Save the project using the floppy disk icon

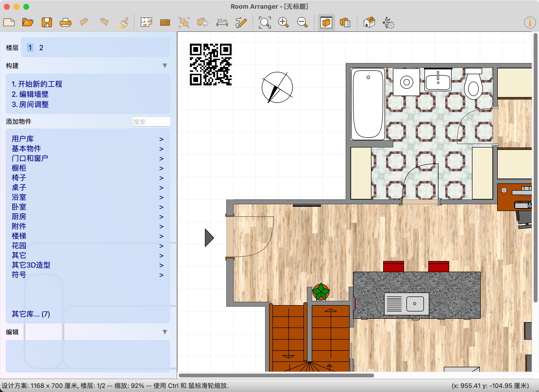(47, 23)
